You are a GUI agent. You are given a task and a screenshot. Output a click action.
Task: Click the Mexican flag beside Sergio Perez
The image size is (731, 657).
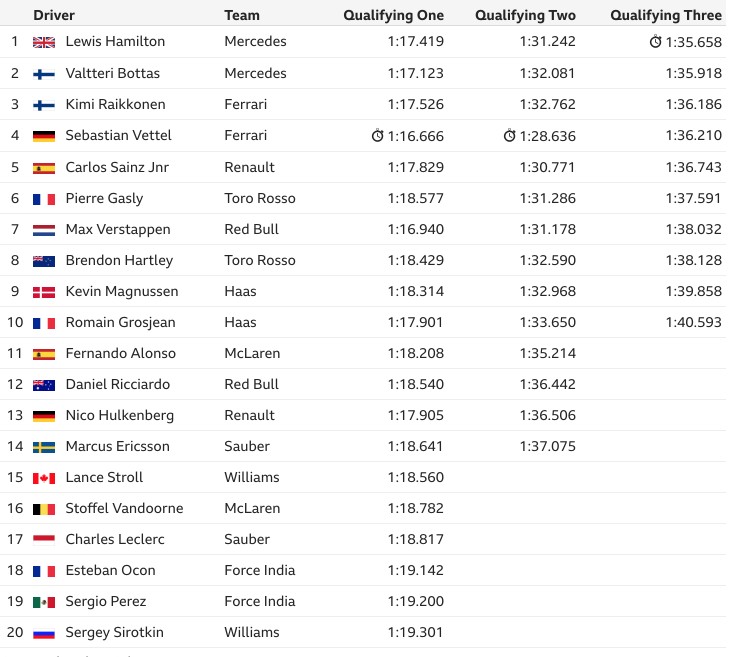[x=44, y=602]
